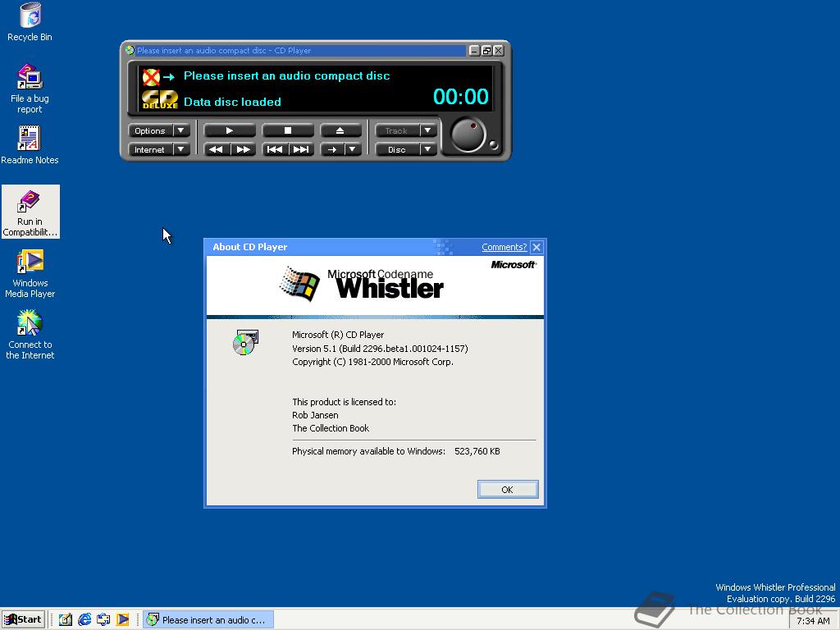Click the CD Player volume knob
Image resolution: width=840 pixels, height=630 pixels.
coord(468,135)
